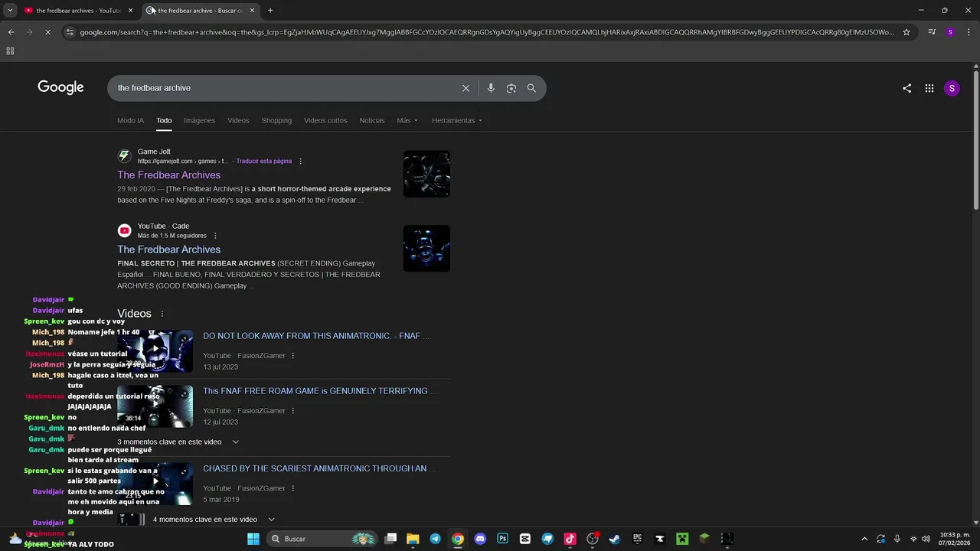Click the Chrome address bar URL
This screenshot has width=980, height=551.
(x=487, y=32)
